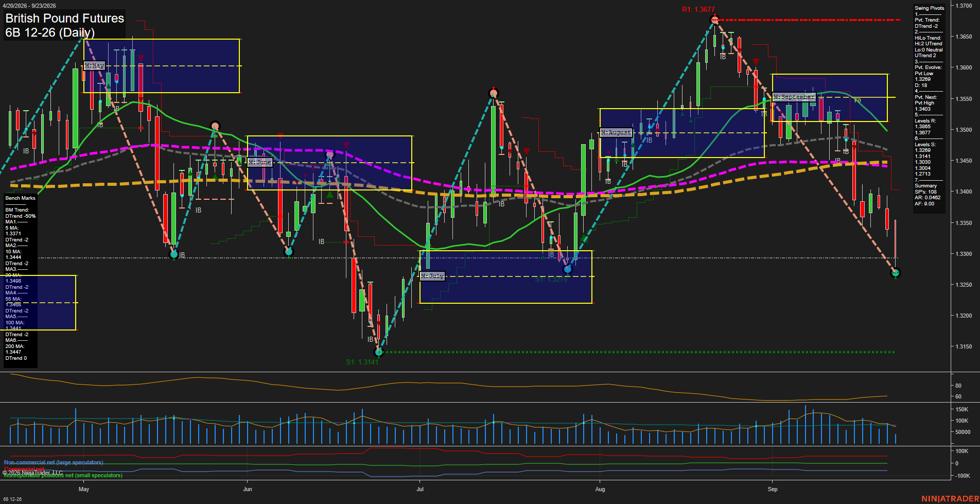Click the 150K volume axis label
Image resolution: width=980 pixels, height=504 pixels.
[962, 409]
